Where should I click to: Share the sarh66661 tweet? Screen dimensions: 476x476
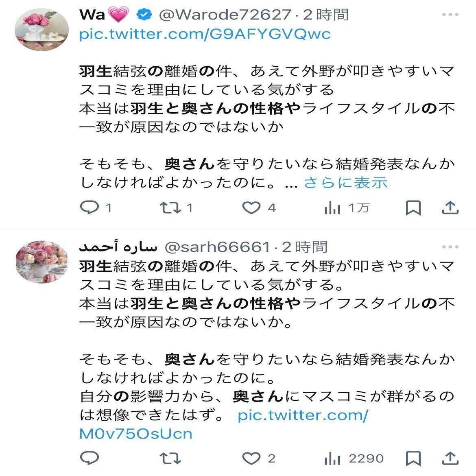(x=450, y=458)
